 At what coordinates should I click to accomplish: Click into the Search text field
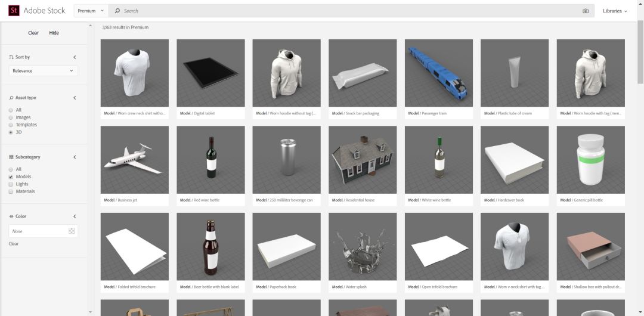[x=346, y=11]
